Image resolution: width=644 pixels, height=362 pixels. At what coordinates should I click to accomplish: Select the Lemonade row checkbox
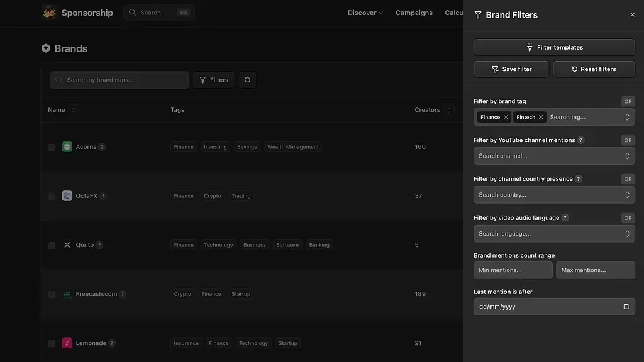[52, 343]
